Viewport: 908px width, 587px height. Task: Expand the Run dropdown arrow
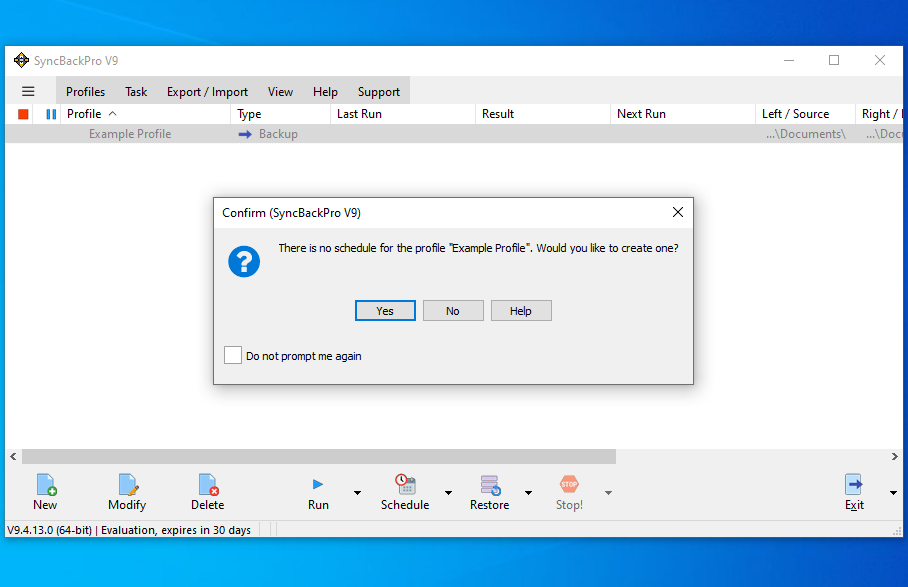point(357,493)
